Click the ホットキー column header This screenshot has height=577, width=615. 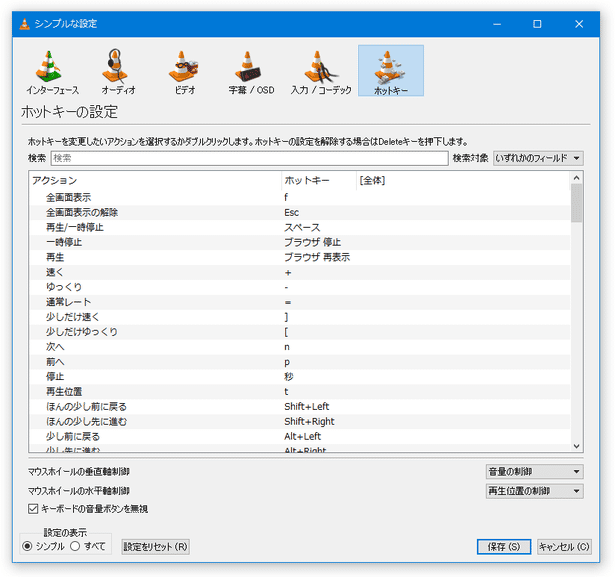[x=318, y=181]
